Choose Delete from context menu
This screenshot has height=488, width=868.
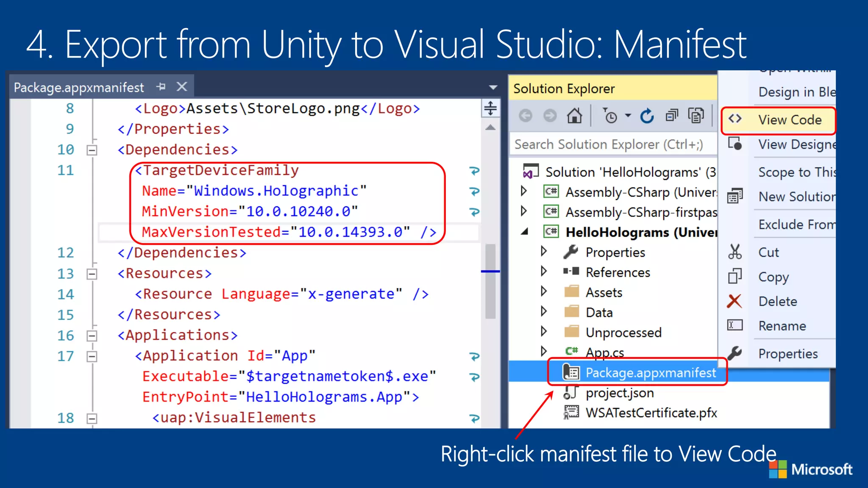(778, 302)
